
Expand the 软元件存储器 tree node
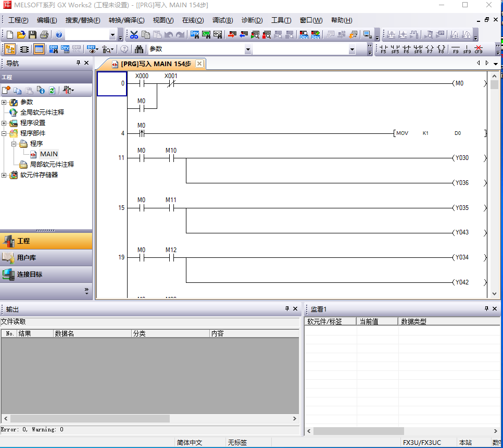click(4, 175)
